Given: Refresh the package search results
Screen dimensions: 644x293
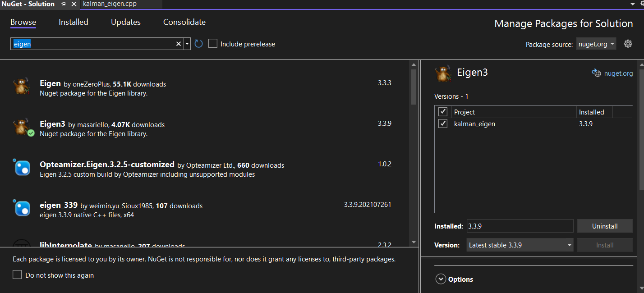Looking at the screenshot, I should pos(198,44).
